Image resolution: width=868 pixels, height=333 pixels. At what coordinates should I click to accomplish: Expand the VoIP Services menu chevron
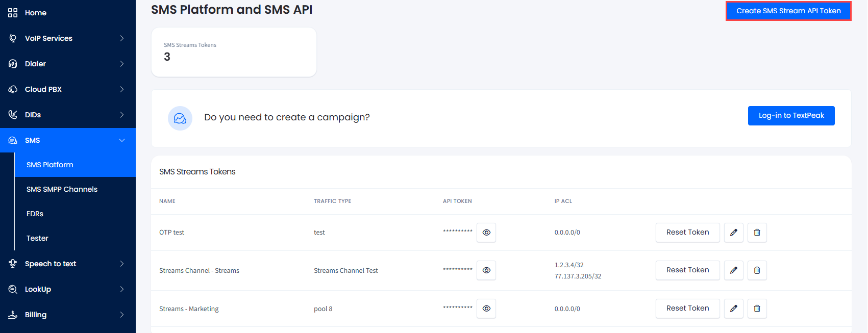point(122,38)
